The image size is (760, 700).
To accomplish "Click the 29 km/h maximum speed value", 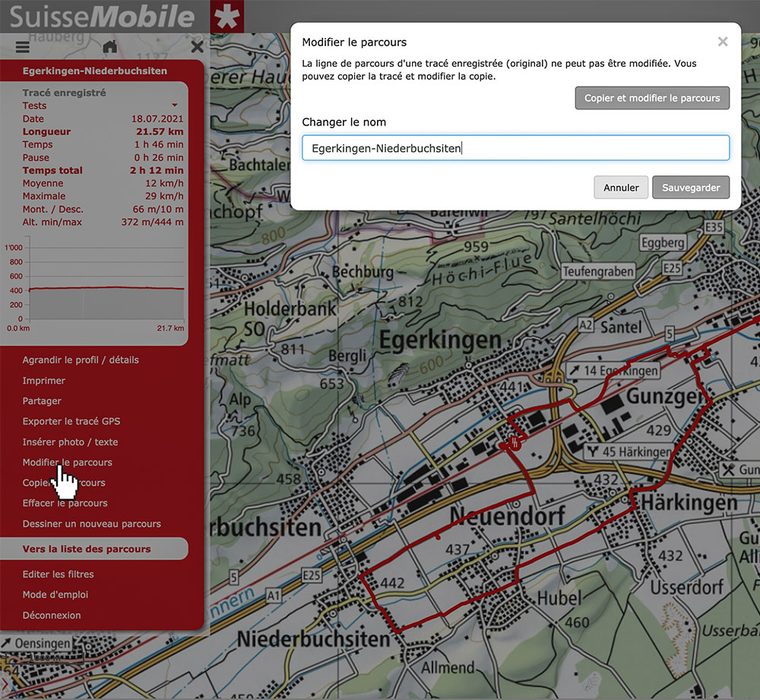I will pyautogui.click(x=164, y=196).
